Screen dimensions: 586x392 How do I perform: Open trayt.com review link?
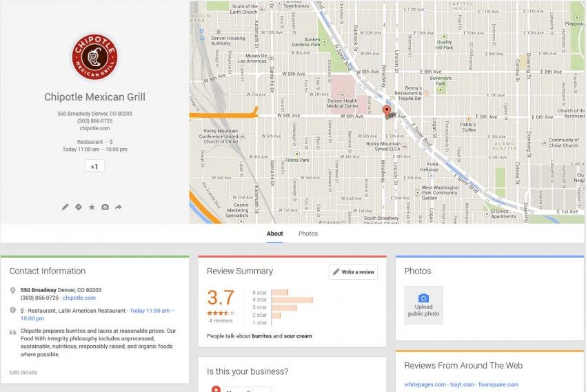463,384
